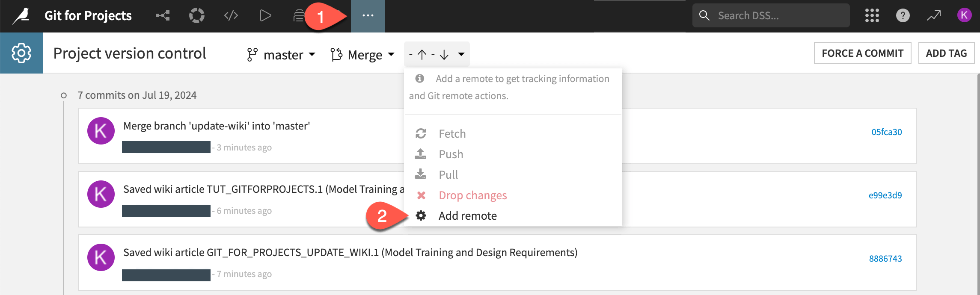Click the Search DSS input field
Image resolution: width=980 pixels, height=295 pixels.
point(771,16)
